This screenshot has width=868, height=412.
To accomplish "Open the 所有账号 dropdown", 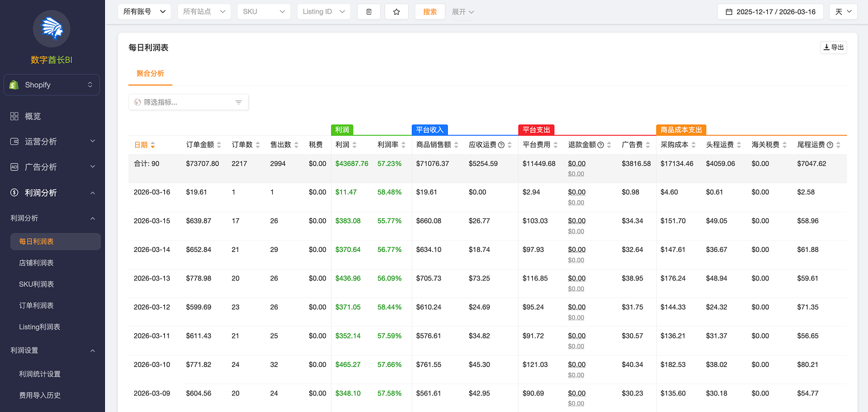I will (x=144, y=12).
